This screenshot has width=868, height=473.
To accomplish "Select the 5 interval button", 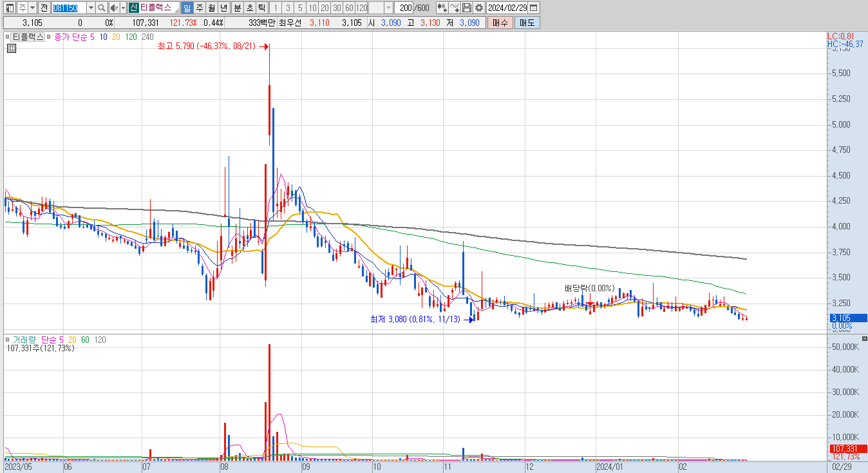I will [299, 8].
